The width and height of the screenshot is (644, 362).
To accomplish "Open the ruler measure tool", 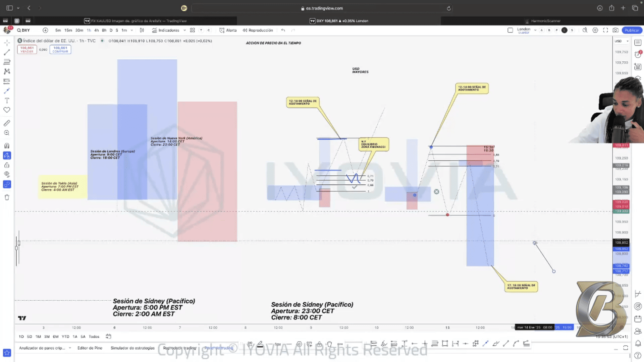I will 7,123.
